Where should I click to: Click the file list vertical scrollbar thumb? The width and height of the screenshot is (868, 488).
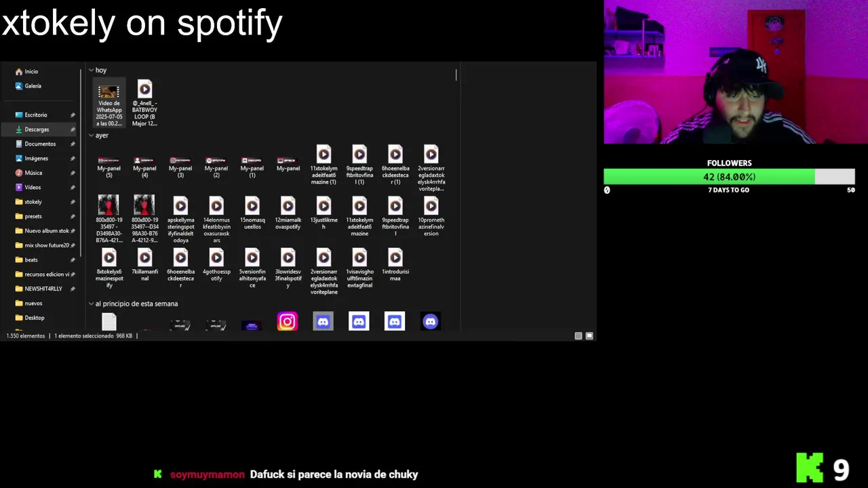click(x=456, y=75)
